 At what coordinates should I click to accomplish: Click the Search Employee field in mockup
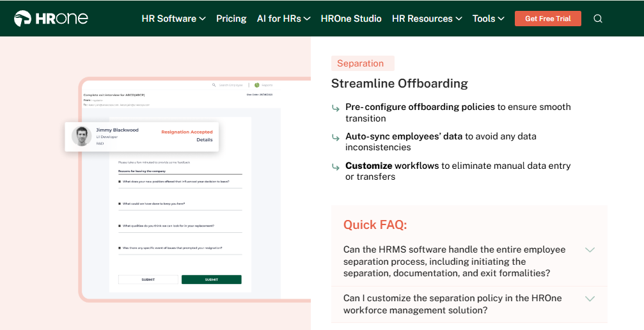pos(227,85)
